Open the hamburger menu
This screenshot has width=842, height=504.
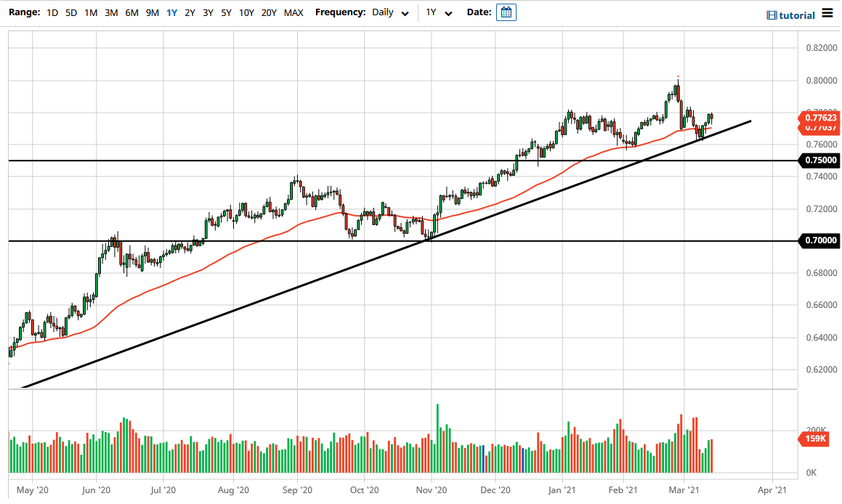pyautogui.click(x=828, y=12)
